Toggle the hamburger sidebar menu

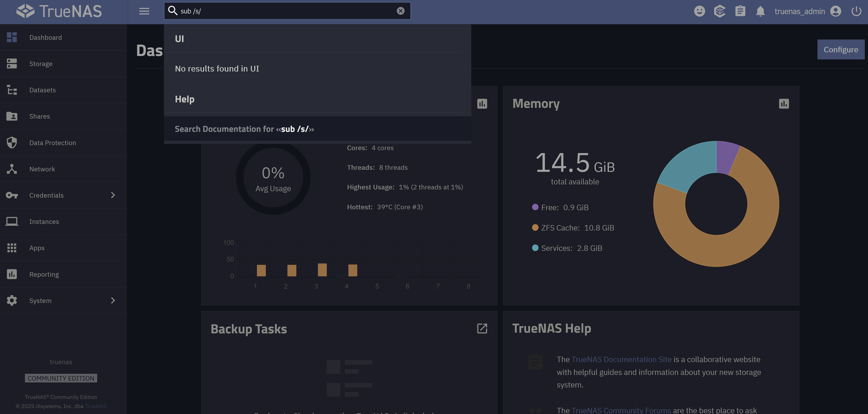point(144,11)
